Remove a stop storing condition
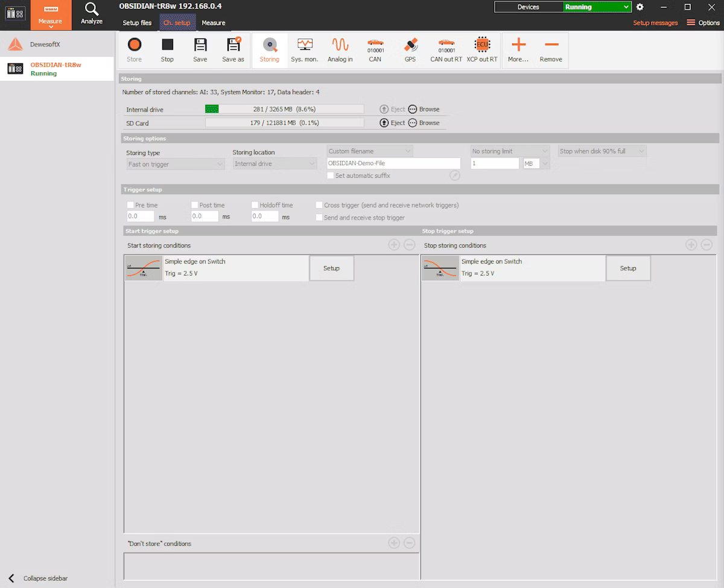724x588 pixels. click(x=707, y=245)
